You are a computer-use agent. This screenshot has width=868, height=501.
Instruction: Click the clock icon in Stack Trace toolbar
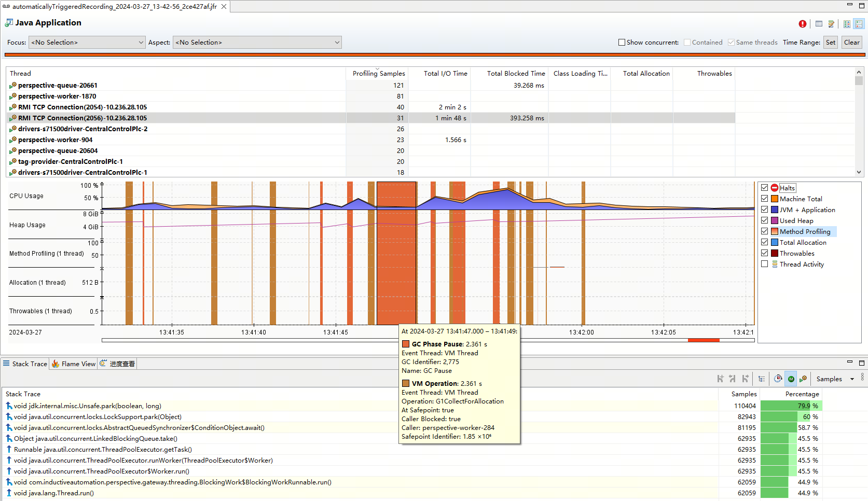(778, 379)
